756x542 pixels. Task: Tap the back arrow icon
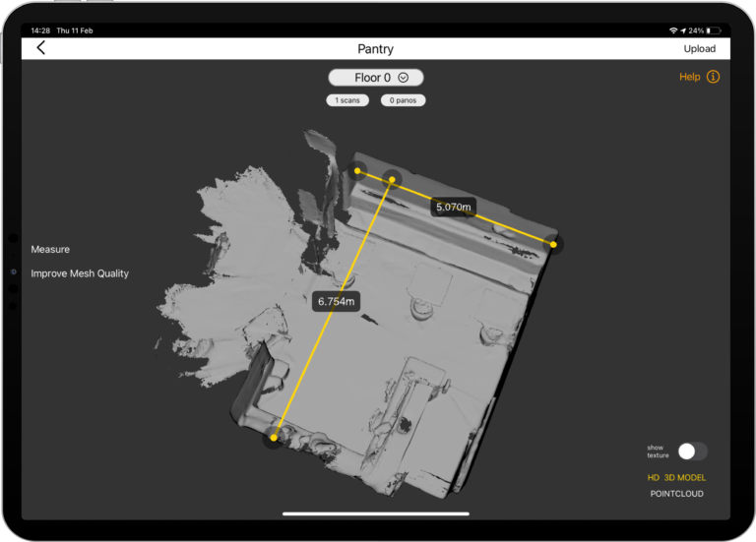(40, 48)
